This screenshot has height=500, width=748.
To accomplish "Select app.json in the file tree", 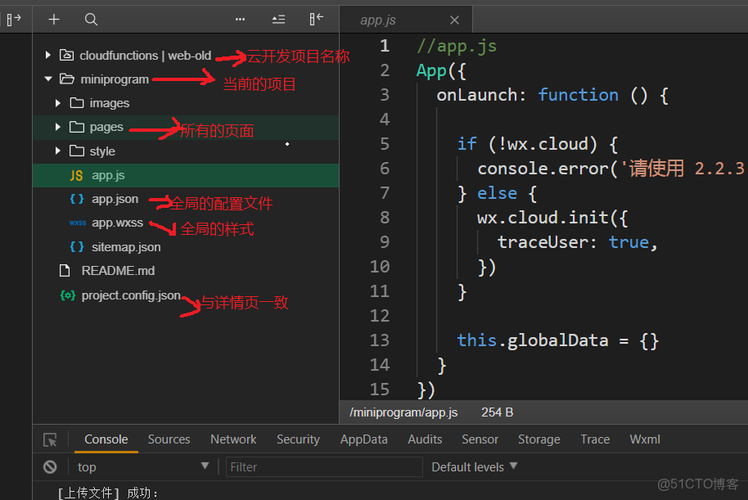I will (x=114, y=199).
